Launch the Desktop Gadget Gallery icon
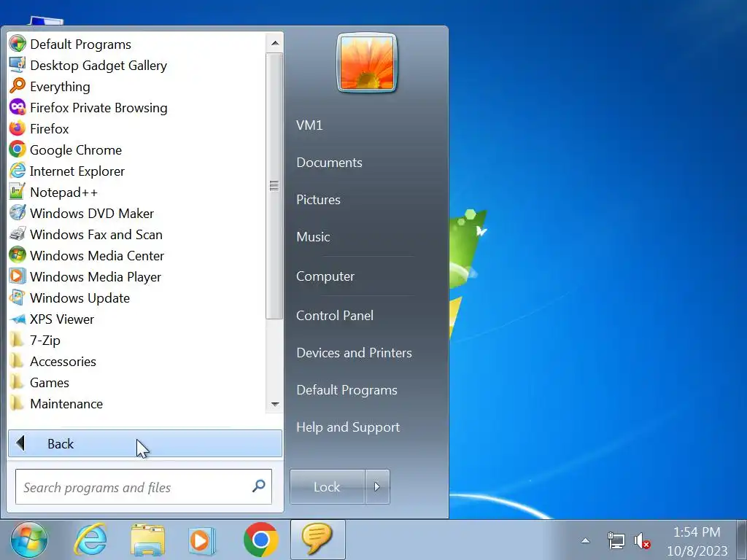 pos(18,65)
